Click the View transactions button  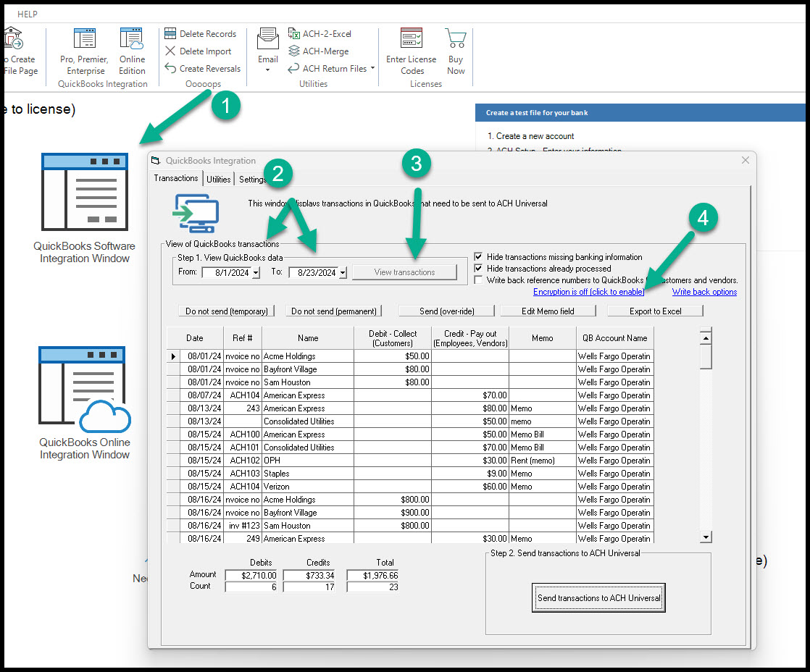404,272
